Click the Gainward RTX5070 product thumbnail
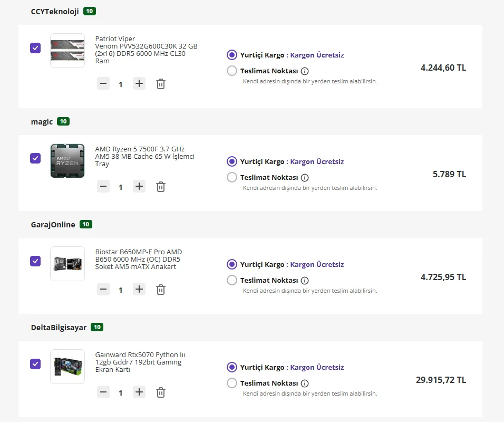 (x=67, y=367)
